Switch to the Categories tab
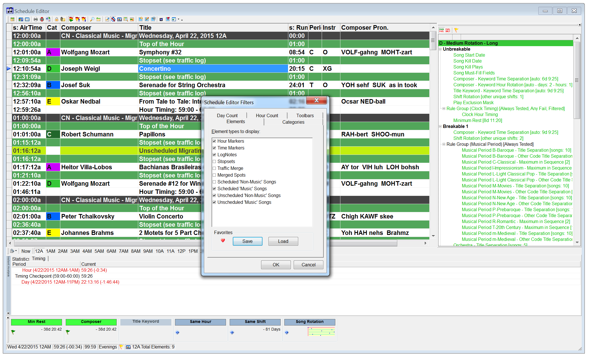Image resolution: width=593 pixels, height=364 pixels. [293, 122]
